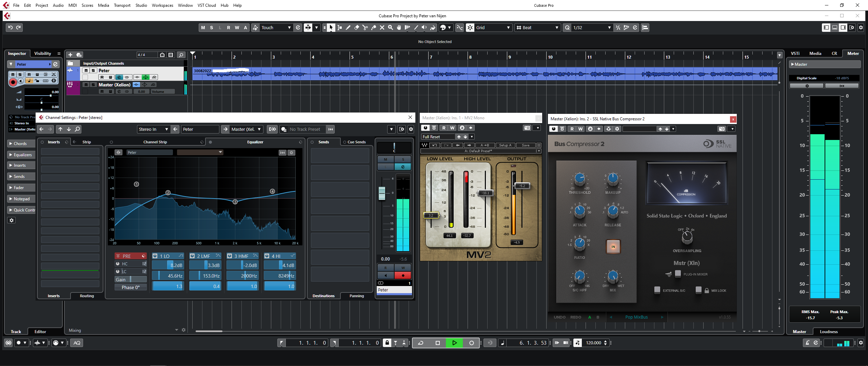Click the Redo arrow in toolbar

(x=19, y=27)
